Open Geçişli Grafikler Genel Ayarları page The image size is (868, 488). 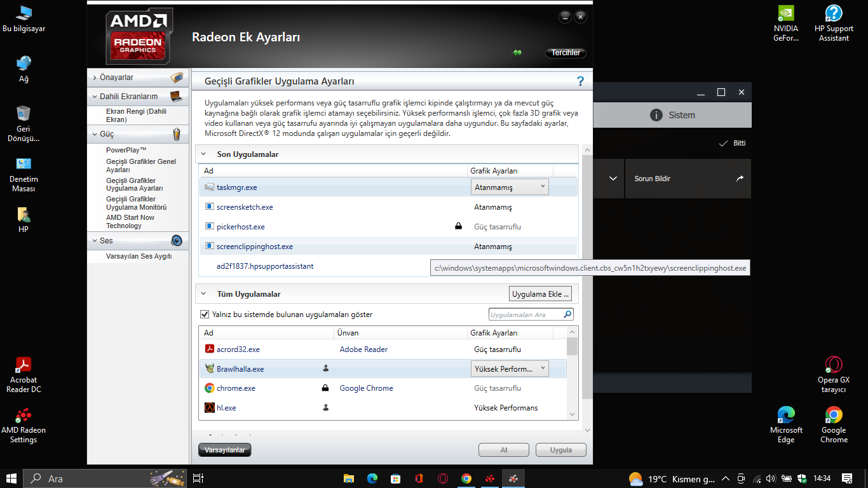141,166
